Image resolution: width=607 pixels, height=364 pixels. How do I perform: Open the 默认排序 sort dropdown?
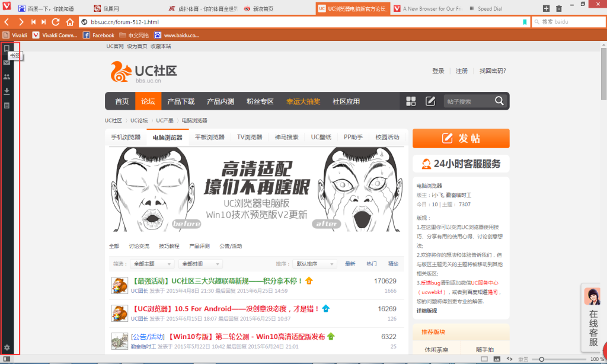coord(314,264)
